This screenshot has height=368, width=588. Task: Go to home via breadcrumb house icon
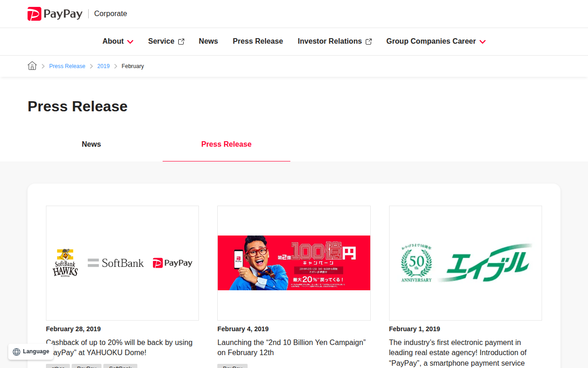pyautogui.click(x=32, y=66)
